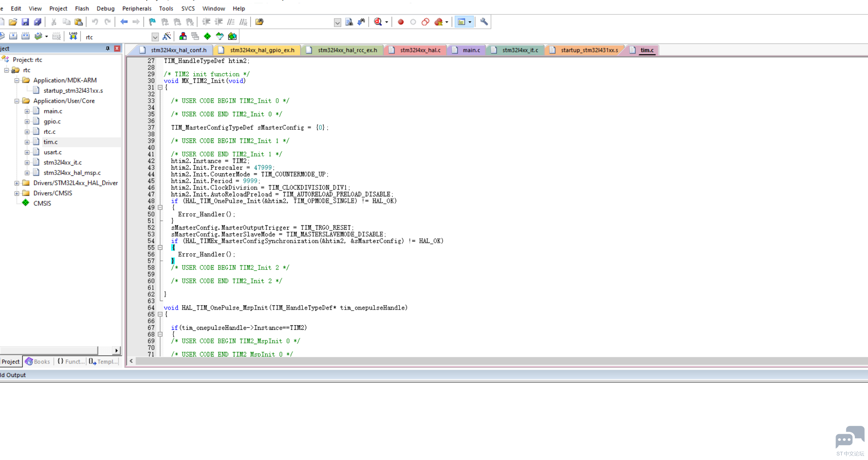Insert a breakpoint with red dot
This screenshot has height=460, width=868.
(401, 22)
